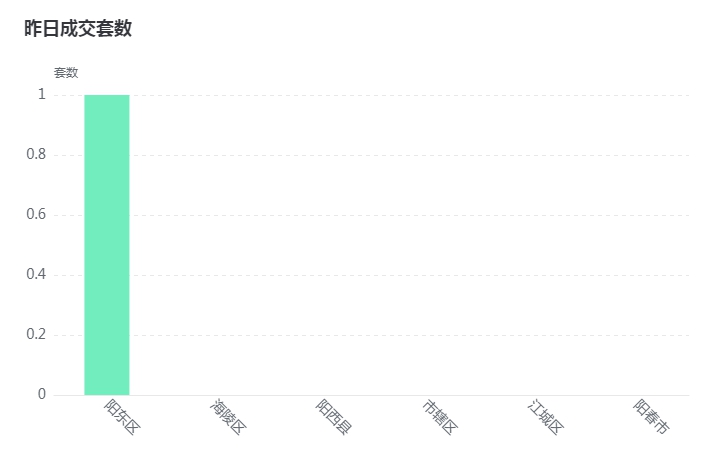Click the base of the 阳东区 bar
The width and height of the screenshot is (721, 464).
click(x=107, y=394)
